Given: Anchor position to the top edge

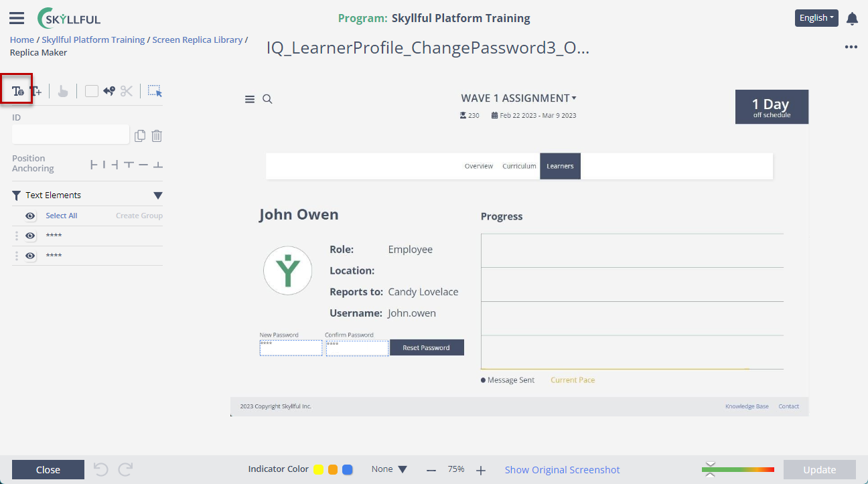Looking at the screenshot, I should pos(129,165).
